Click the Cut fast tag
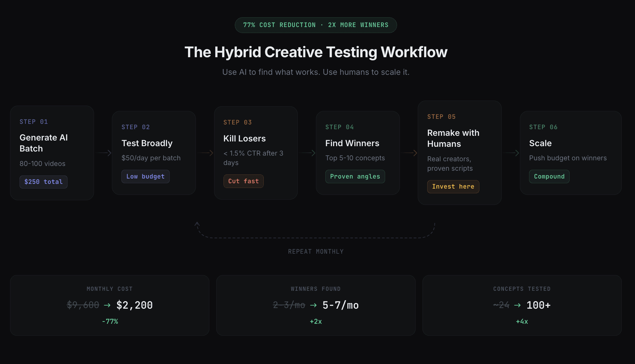The image size is (635, 364). 243,181
